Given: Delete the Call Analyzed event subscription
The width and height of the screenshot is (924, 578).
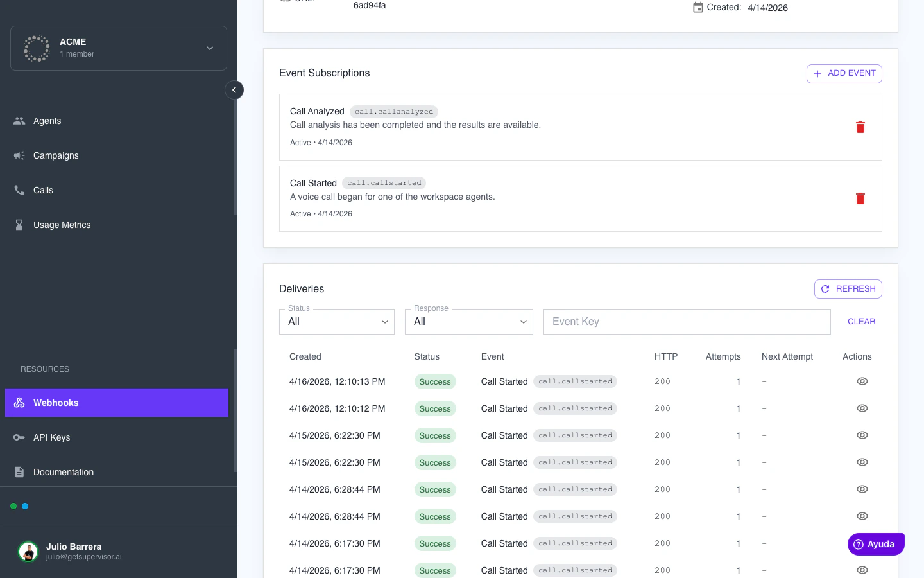Looking at the screenshot, I should [860, 127].
